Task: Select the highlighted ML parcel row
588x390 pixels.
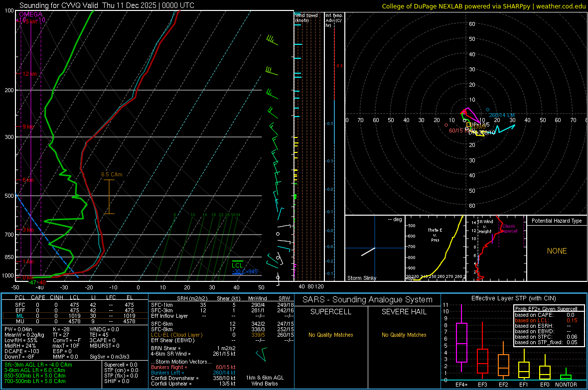Action: (x=75, y=316)
